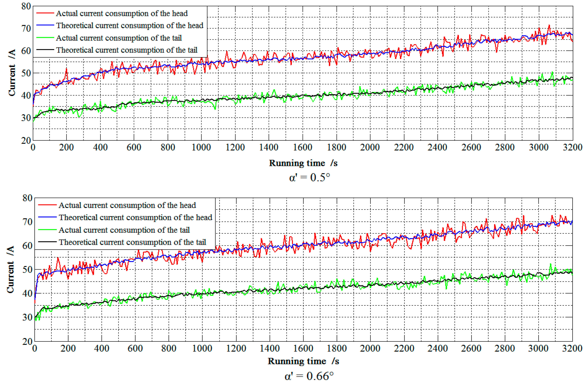Click the 200 tick on bottom chart x-axis
Viewport: 588px width, 386px height.
68,348
